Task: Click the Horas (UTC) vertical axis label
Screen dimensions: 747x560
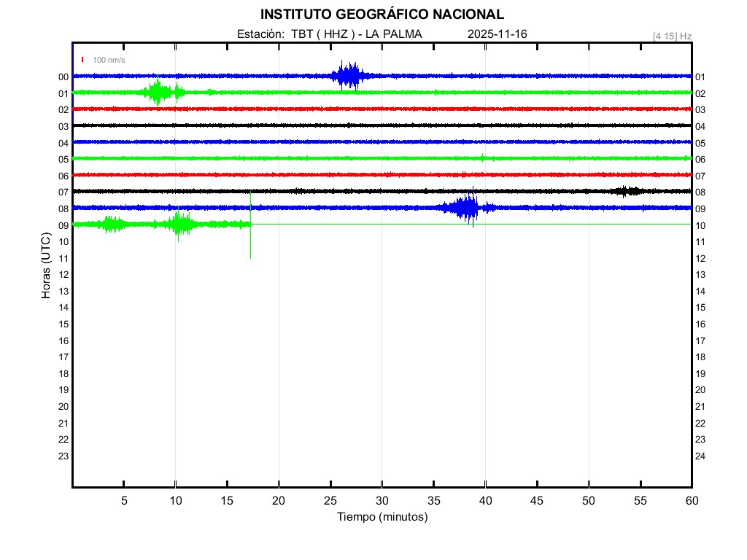Action: (46, 266)
